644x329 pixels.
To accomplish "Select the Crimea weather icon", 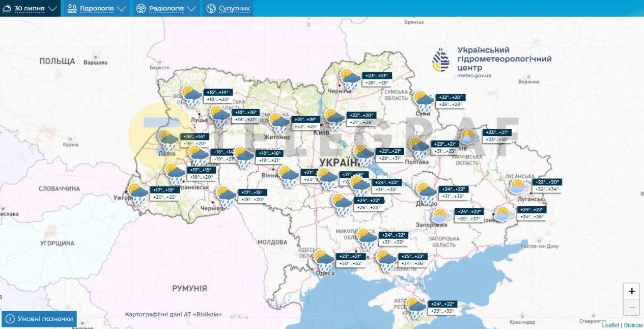I will pos(416,308).
